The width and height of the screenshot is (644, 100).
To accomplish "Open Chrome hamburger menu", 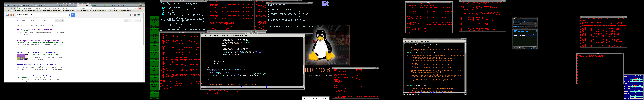I will coord(143,8).
